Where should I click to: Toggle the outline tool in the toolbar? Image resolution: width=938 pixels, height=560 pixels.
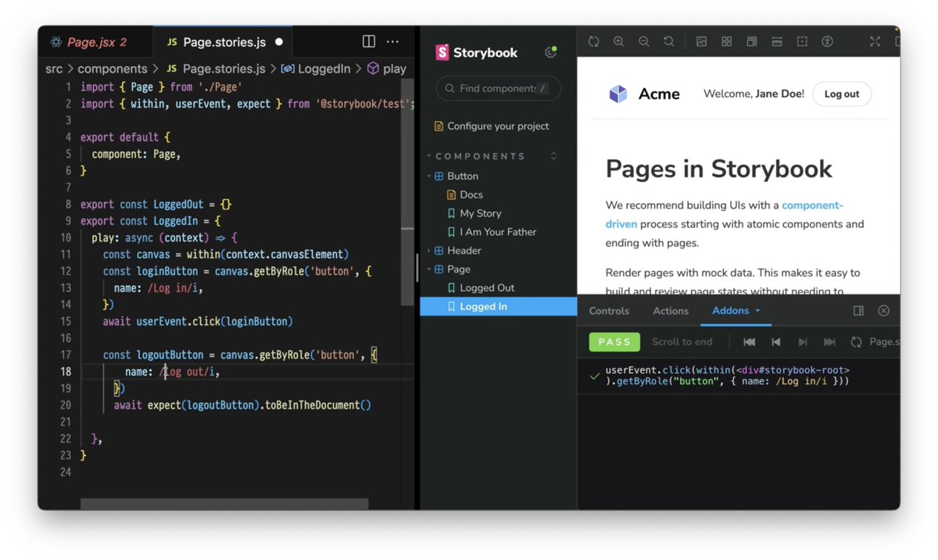[802, 41]
